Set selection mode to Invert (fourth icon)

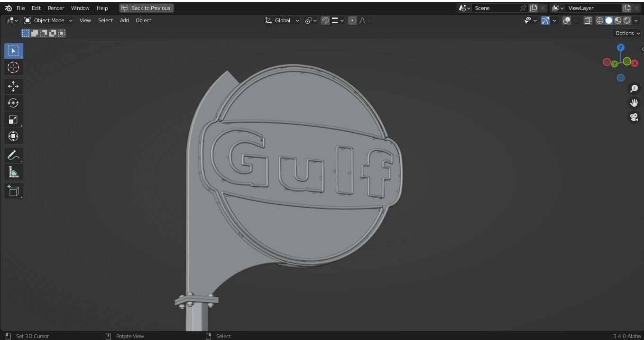click(53, 33)
